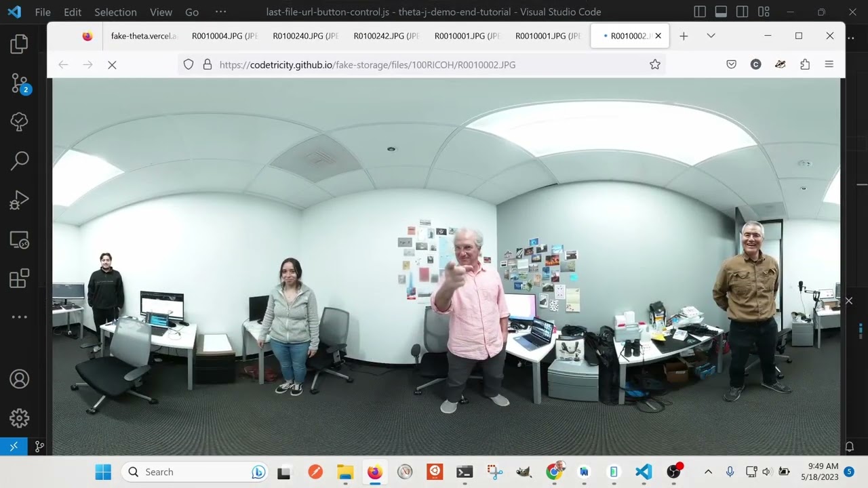Image resolution: width=868 pixels, height=488 pixels.
Task: Open the Selection menu
Action: pos(115,12)
